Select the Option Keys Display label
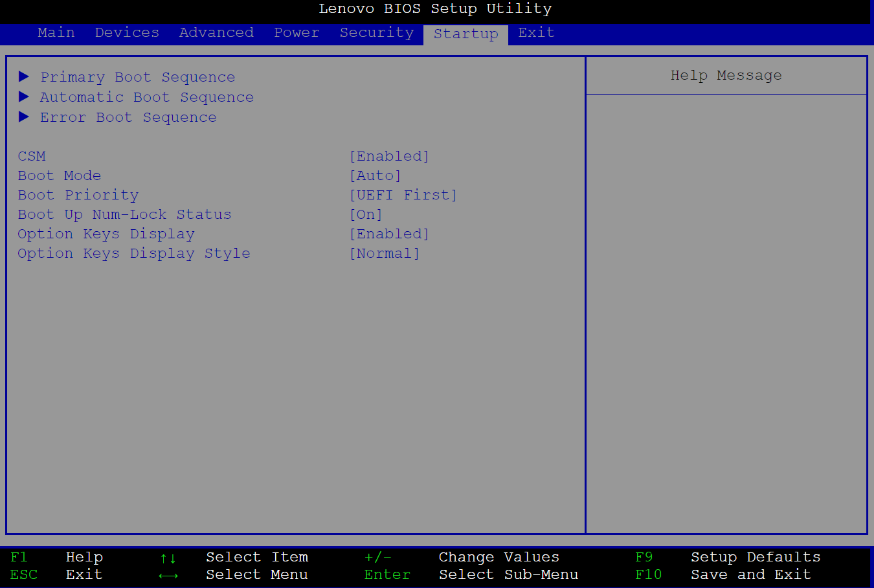The height and width of the screenshot is (588, 874). point(106,234)
